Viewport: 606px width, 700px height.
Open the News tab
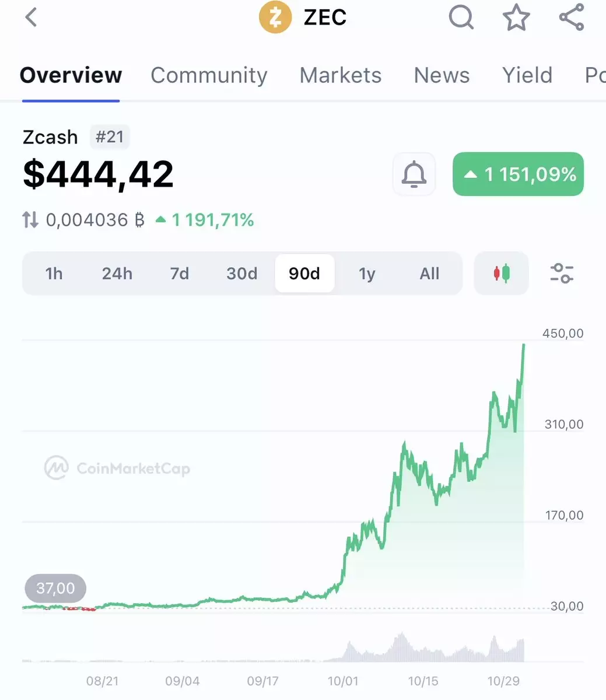tap(442, 75)
